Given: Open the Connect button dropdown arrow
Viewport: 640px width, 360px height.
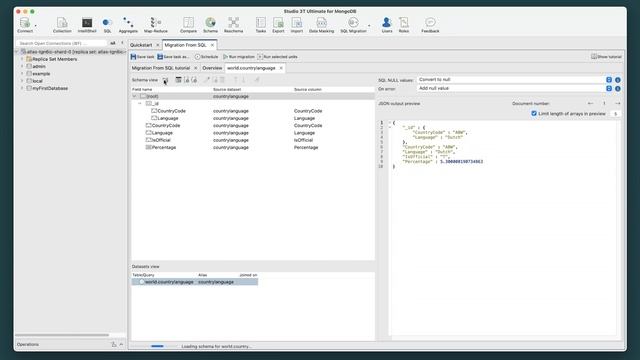Looking at the screenshot, I should 36,26.
